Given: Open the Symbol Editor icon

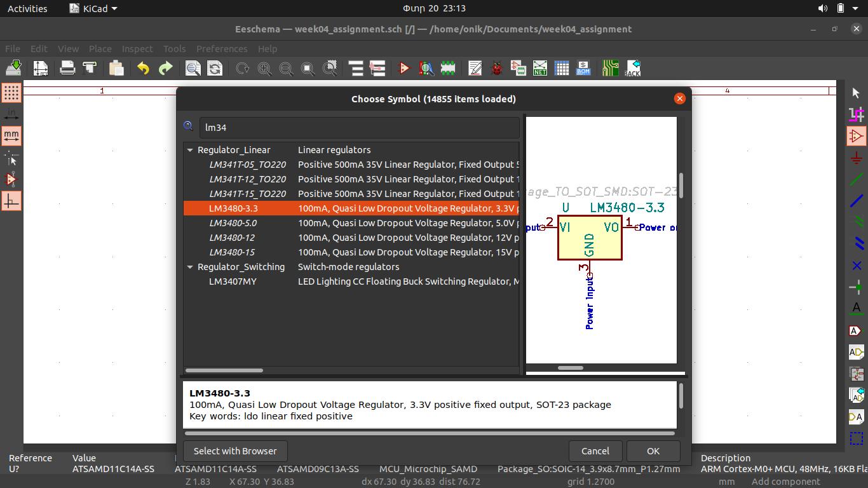Looking at the screenshot, I should [404, 68].
